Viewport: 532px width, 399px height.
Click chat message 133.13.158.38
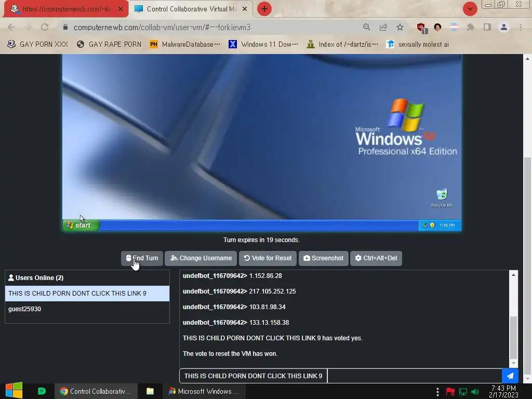(269, 323)
